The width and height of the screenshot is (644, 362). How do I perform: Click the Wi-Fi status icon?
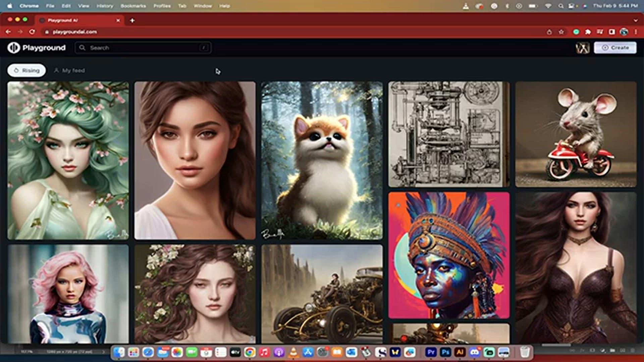[548, 6]
